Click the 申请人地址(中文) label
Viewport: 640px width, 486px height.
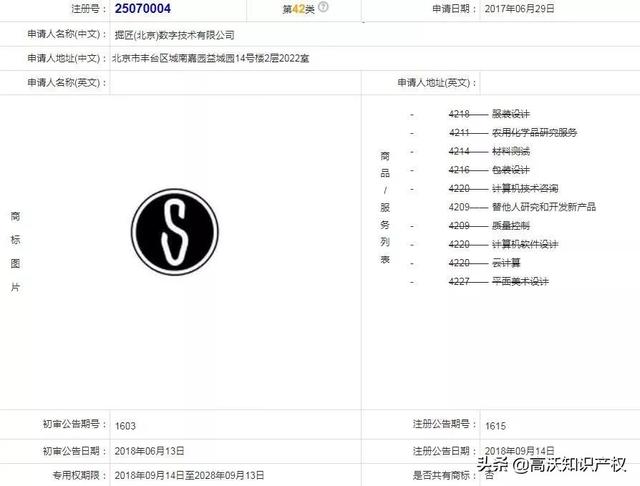(67, 58)
